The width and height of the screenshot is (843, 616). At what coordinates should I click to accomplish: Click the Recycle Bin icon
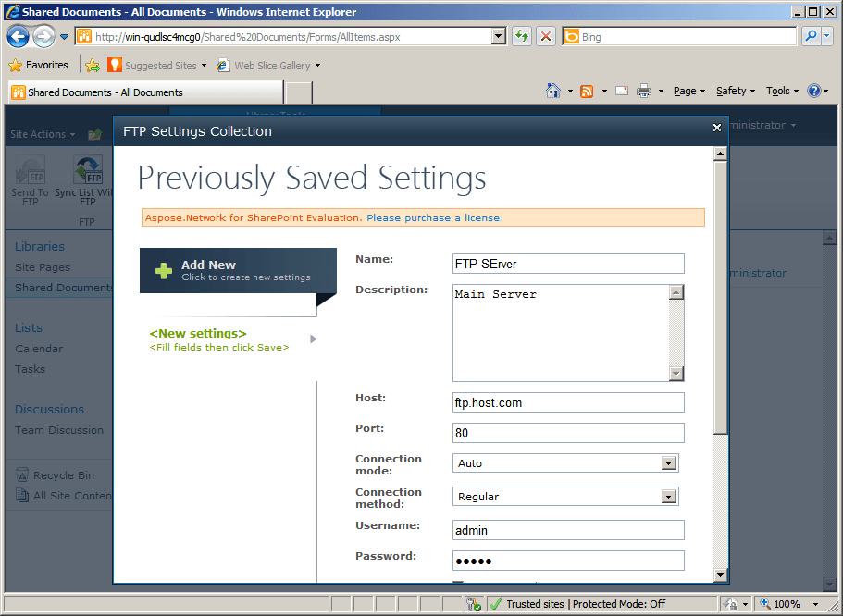coord(22,475)
